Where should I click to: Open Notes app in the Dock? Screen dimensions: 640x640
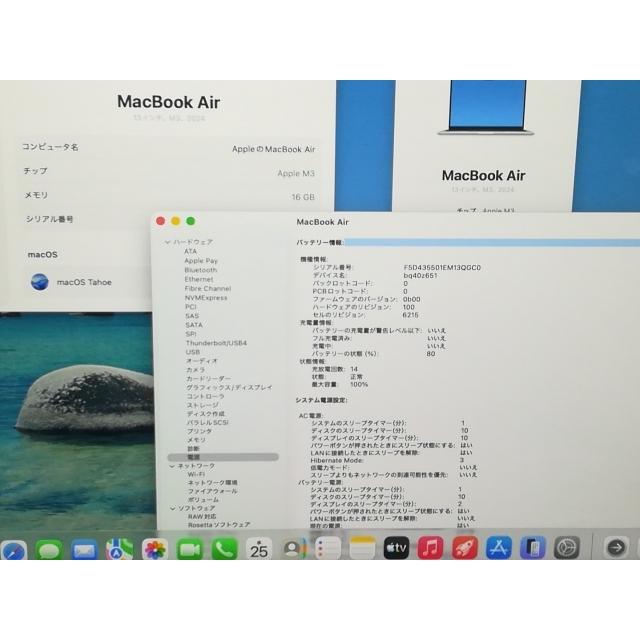pyautogui.click(x=362, y=549)
